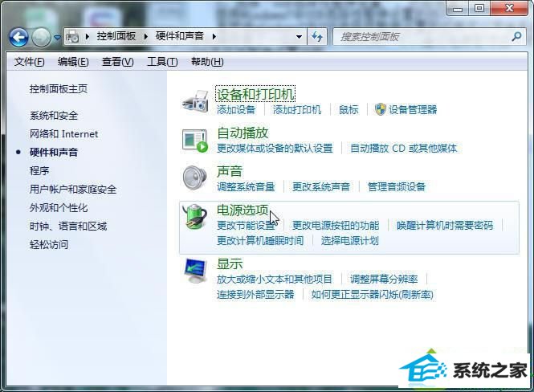This screenshot has height=392, width=534.
Task: Click the Sound speaker icon
Action: pyautogui.click(x=194, y=177)
